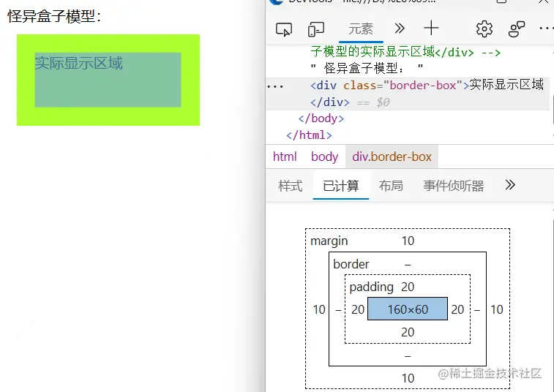Click ellipsis beside selected div line

point(275,86)
